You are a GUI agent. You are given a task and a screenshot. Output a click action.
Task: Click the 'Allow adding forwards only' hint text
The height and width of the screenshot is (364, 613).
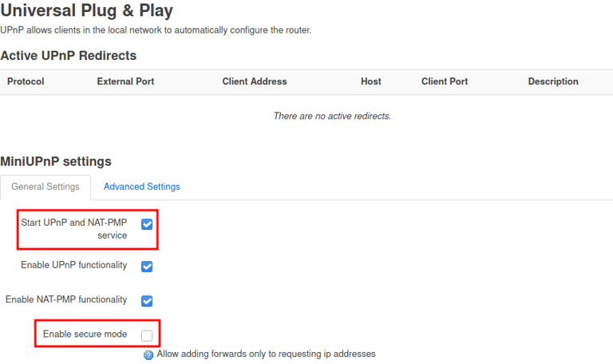pyautogui.click(x=266, y=354)
